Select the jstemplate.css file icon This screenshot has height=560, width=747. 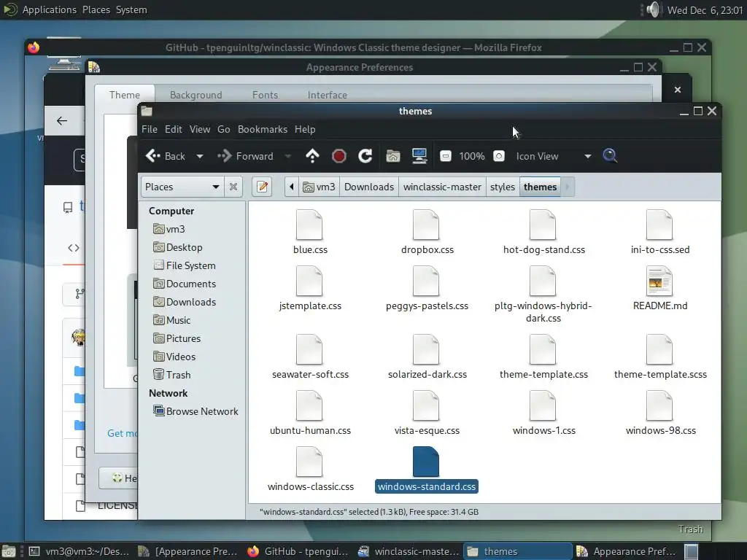[309, 281]
